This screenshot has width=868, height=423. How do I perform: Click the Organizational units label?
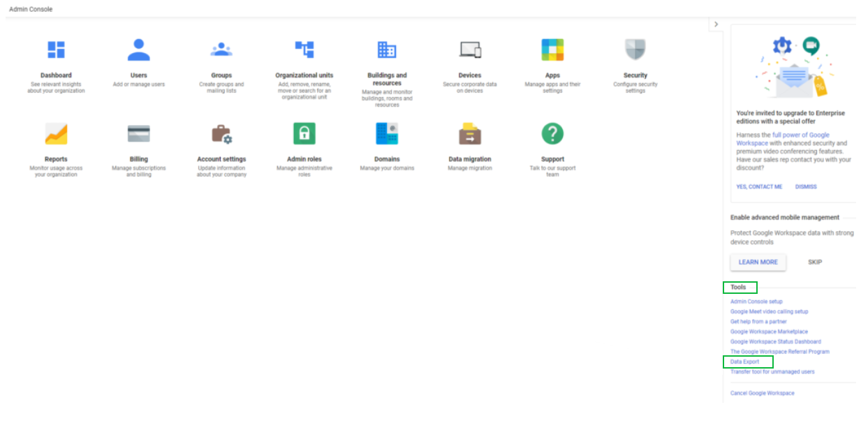pos(304,75)
